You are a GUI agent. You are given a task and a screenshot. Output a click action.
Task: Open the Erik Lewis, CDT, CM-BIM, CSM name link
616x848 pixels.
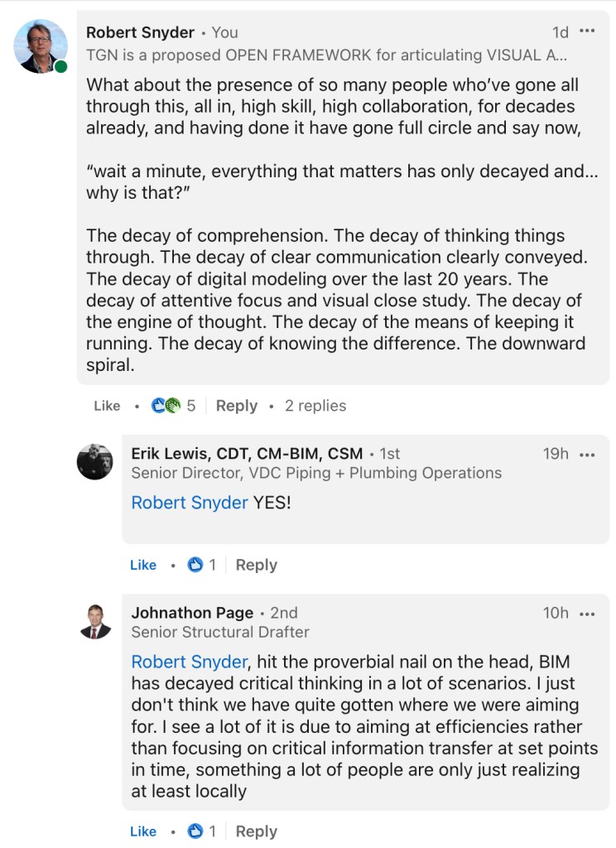point(247,454)
